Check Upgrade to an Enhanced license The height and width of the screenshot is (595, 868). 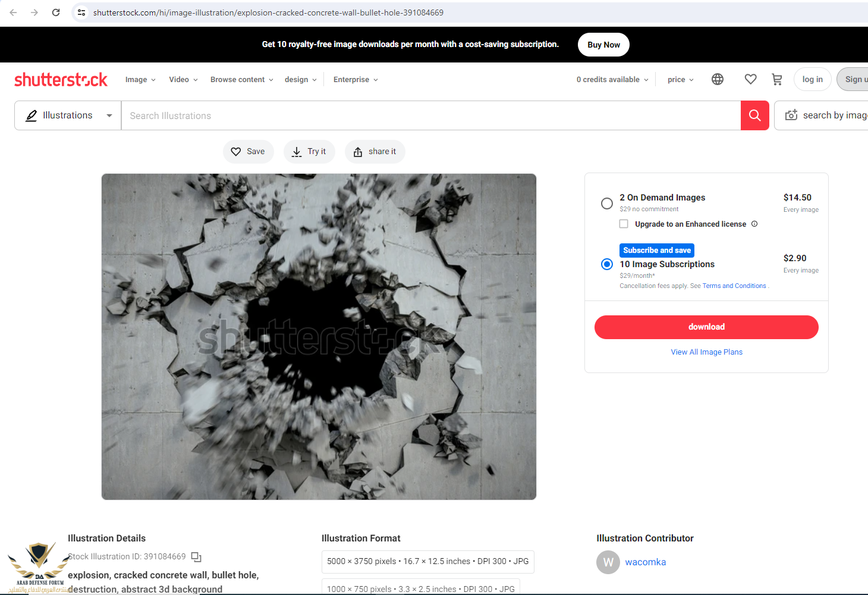pos(624,224)
